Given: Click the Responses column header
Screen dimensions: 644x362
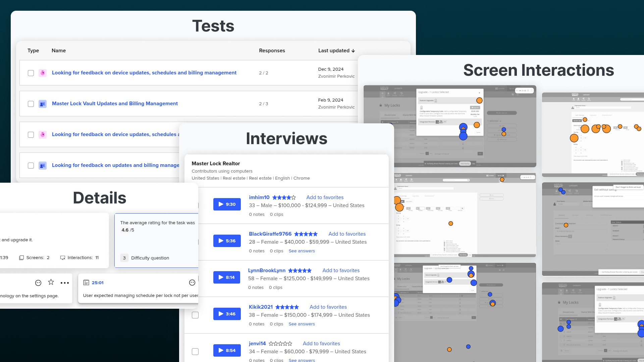Looking at the screenshot, I should 272,51.
